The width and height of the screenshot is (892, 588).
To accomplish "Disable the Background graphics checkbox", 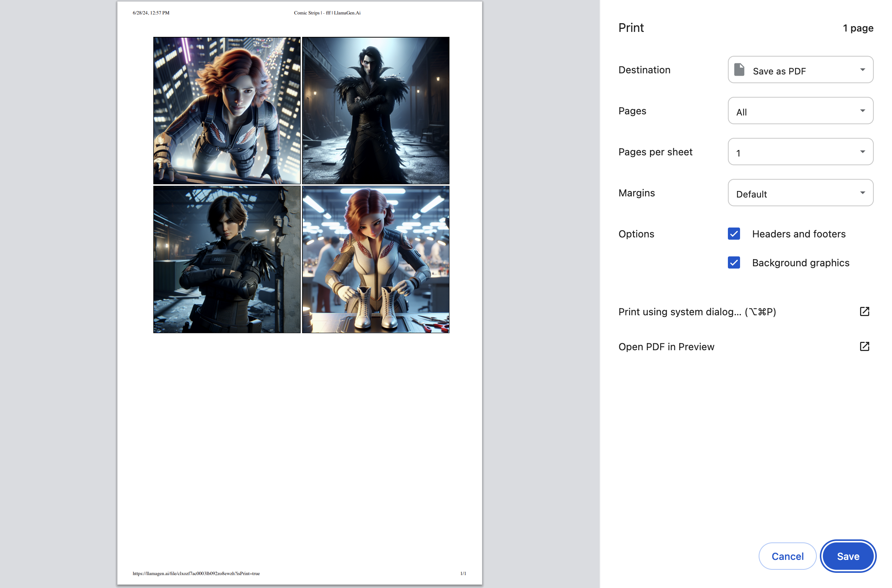I will 734,262.
